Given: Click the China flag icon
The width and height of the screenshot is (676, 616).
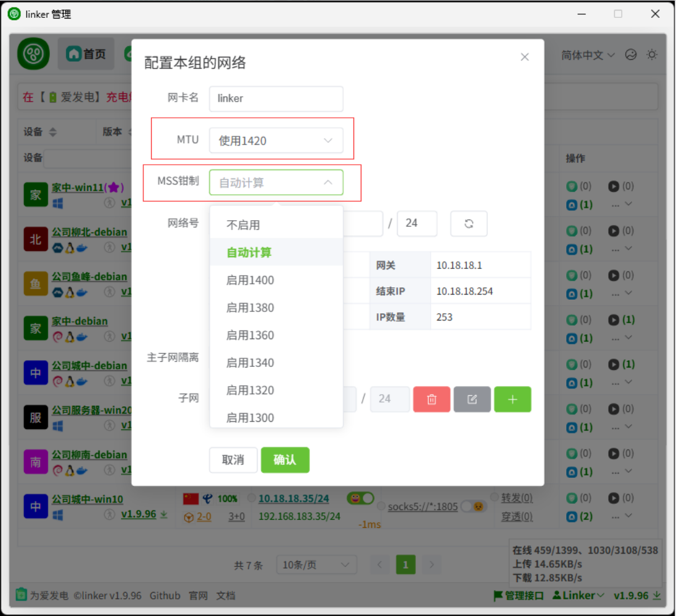Looking at the screenshot, I should [x=191, y=499].
